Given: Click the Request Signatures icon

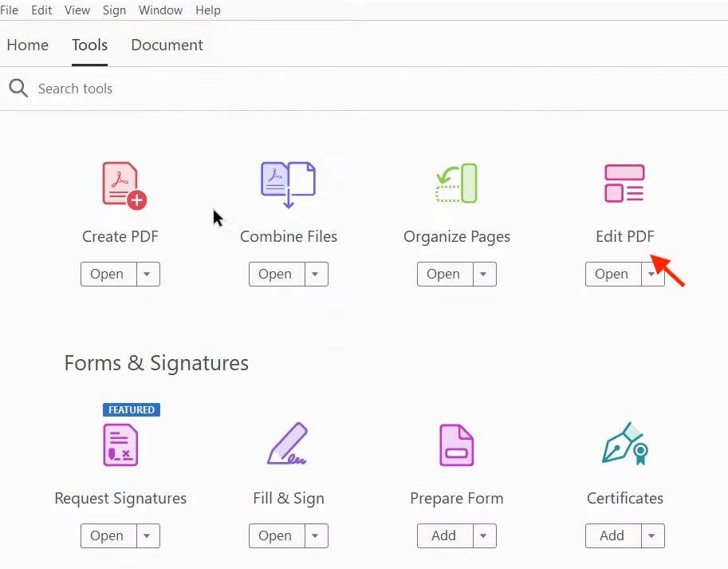Looking at the screenshot, I should point(120,445).
